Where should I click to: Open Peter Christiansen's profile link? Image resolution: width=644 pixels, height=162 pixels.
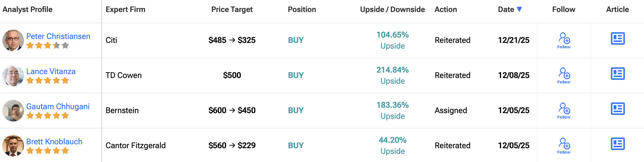pos(58,36)
